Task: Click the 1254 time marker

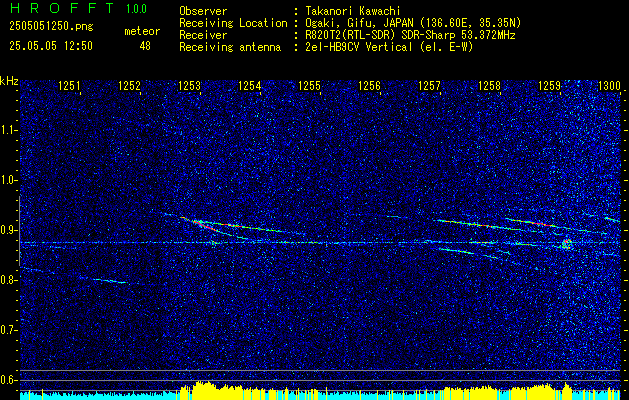Action: click(250, 85)
